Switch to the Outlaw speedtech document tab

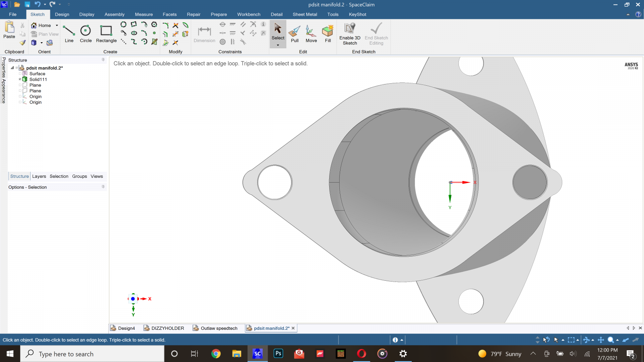(x=215, y=328)
